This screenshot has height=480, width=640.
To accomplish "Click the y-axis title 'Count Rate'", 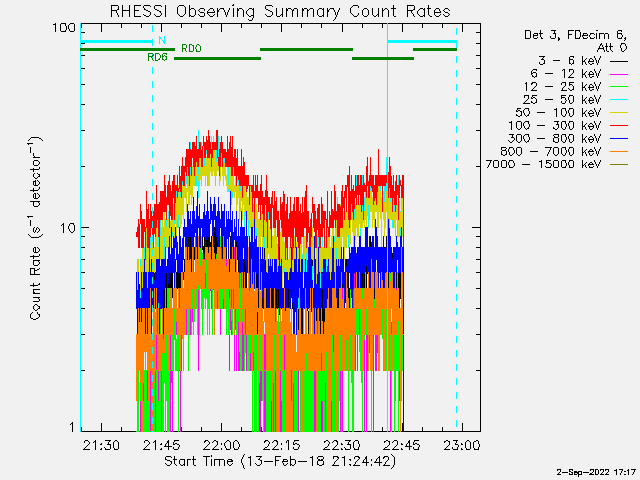I will coord(35,283).
